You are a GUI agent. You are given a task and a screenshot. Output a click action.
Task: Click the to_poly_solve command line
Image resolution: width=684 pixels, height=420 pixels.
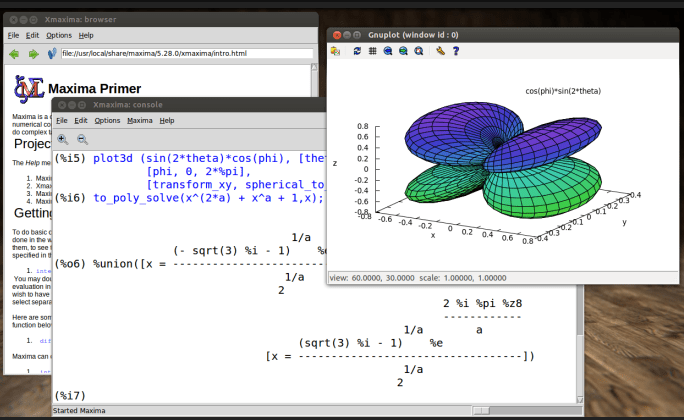click(209, 198)
